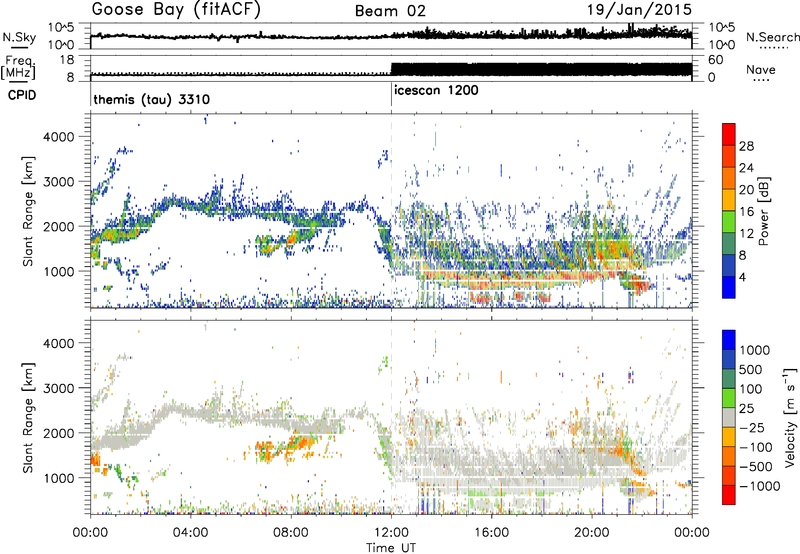Pick the gray segment of velocity colorbar
Viewport: 800px width, 554px height.
point(729,417)
